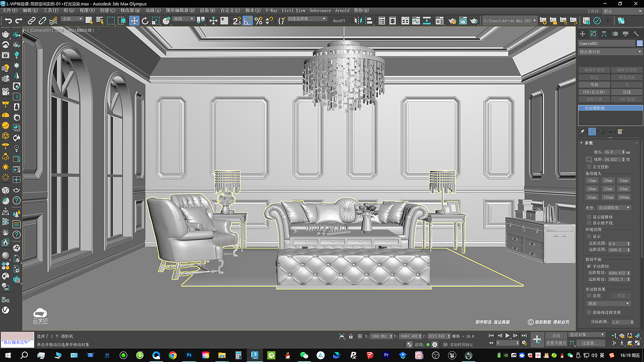Open Photoshop from the Windows taskbar
644x362 pixels.
189,355
